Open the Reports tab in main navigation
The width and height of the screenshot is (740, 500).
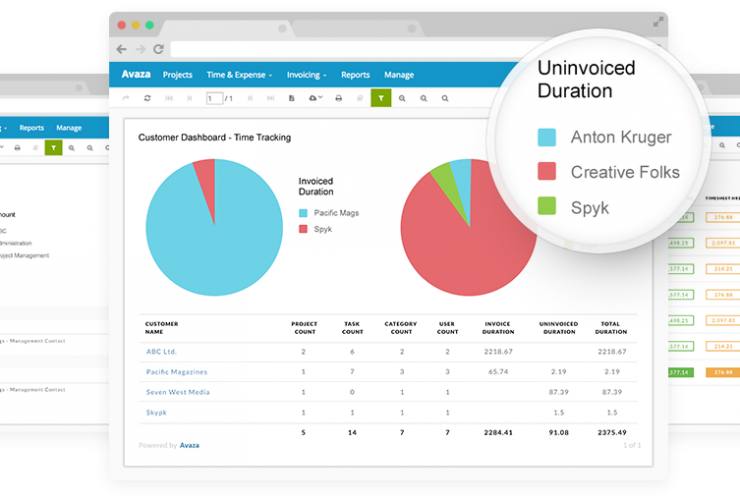coord(355,75)
